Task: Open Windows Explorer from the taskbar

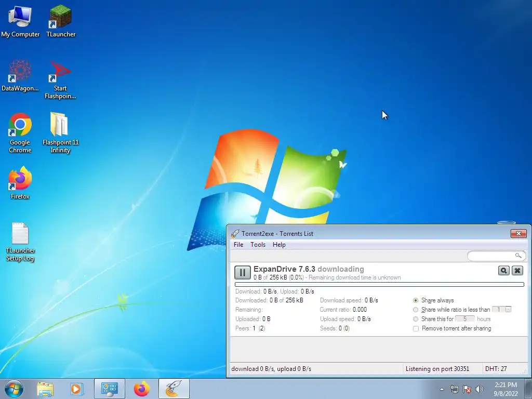Action: pyautogui.click(x=45, y=389)
